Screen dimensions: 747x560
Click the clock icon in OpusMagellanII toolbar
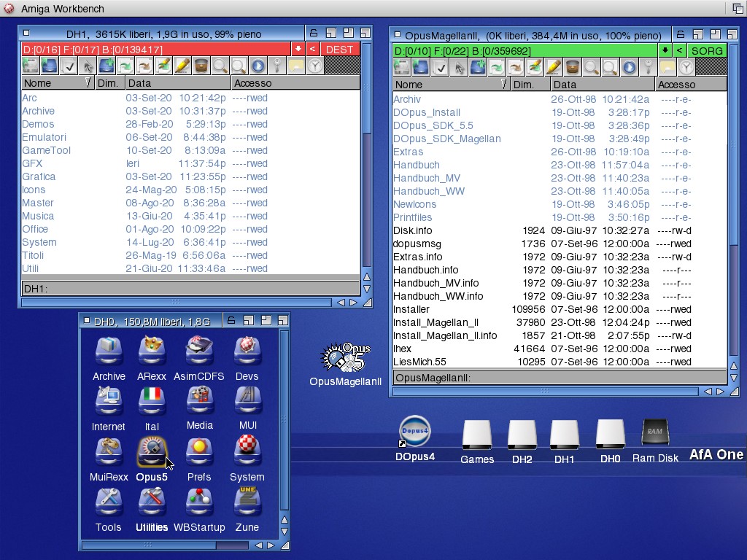(x=686, y=68)
